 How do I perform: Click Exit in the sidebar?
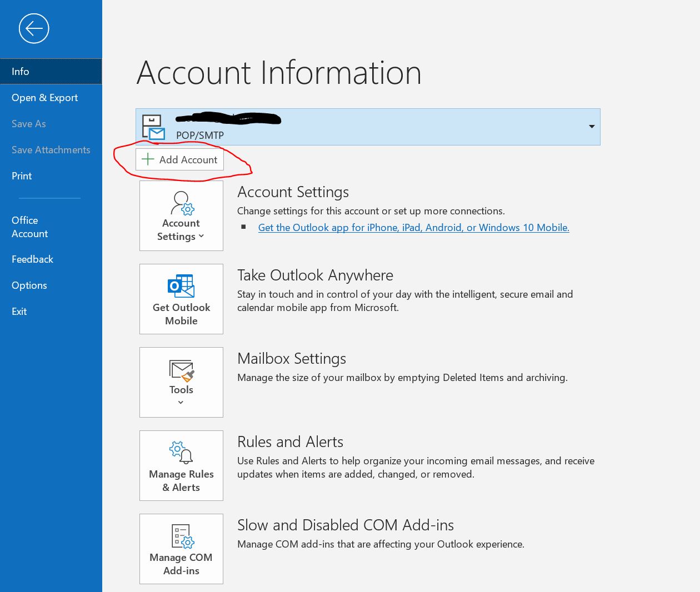click(19, 312)
